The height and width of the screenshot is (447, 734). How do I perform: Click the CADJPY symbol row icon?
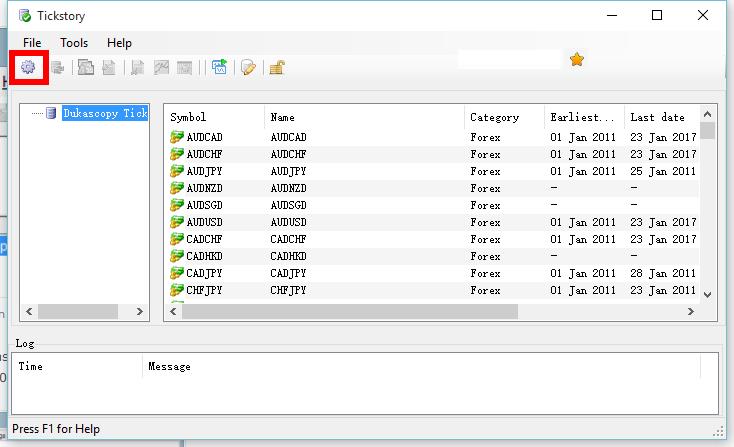176,273
